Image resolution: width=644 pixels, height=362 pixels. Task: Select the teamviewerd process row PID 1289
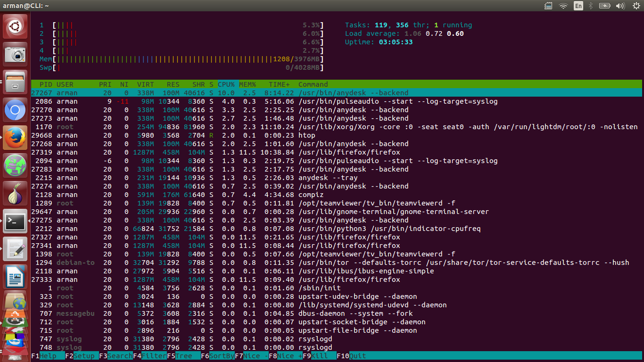(x=337, y=203)
